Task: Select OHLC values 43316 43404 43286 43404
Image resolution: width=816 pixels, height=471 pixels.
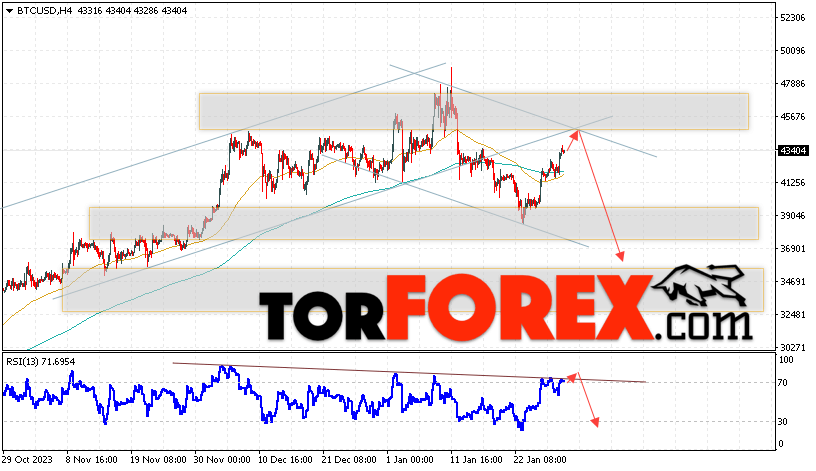Action: [x=132, y=10]
